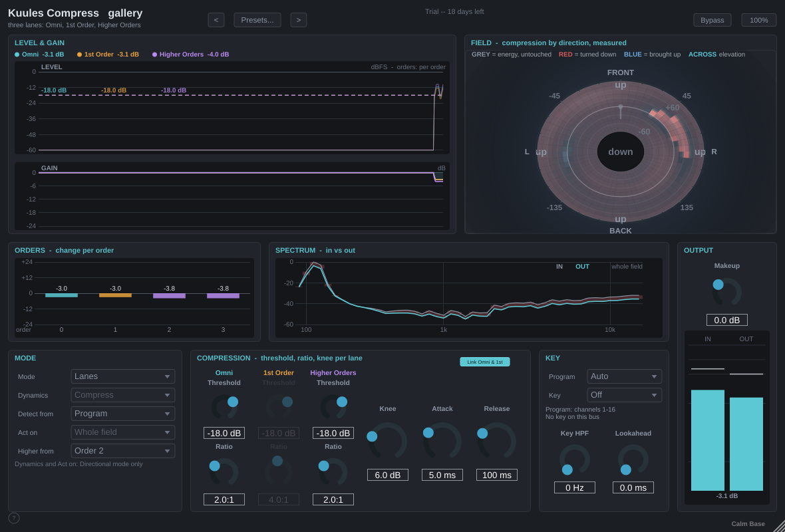Click the disabled 1st Order -18.0 dB field
The image size is (785, 532).
click(279, 433)
